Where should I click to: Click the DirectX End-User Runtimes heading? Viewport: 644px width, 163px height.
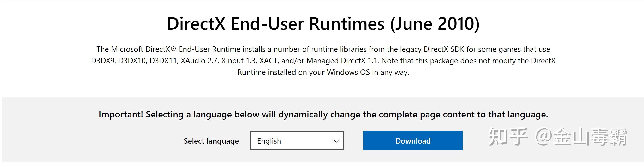[323, 24]
